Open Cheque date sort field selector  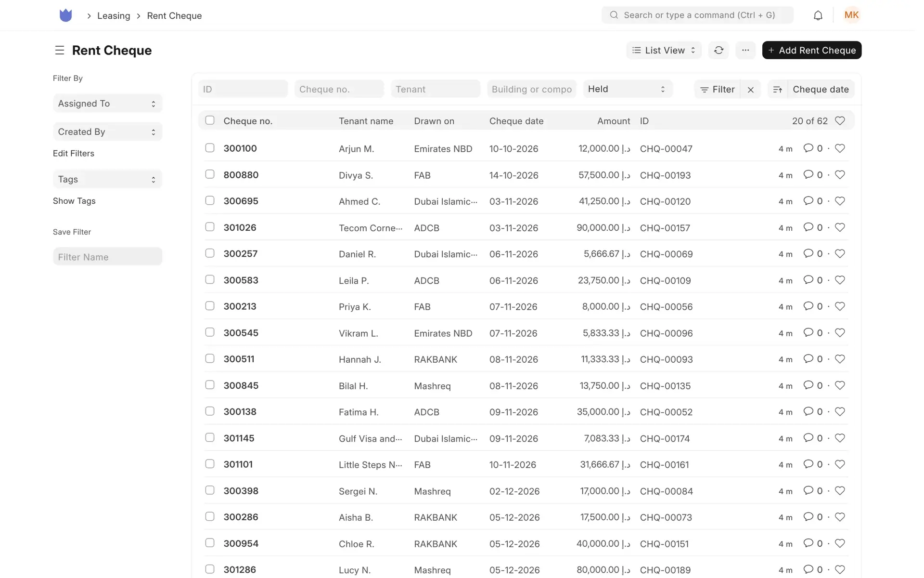(821, 90)
